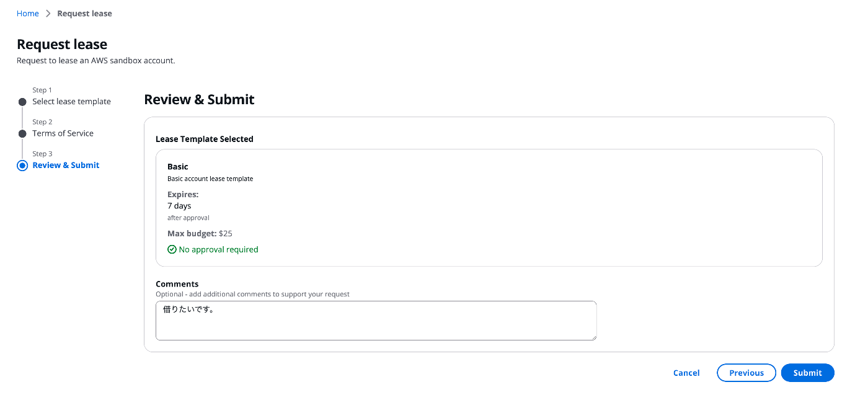Select the Review & Submit step label
The width and height of the screenshot is (868, 400).
pos(66,165)
